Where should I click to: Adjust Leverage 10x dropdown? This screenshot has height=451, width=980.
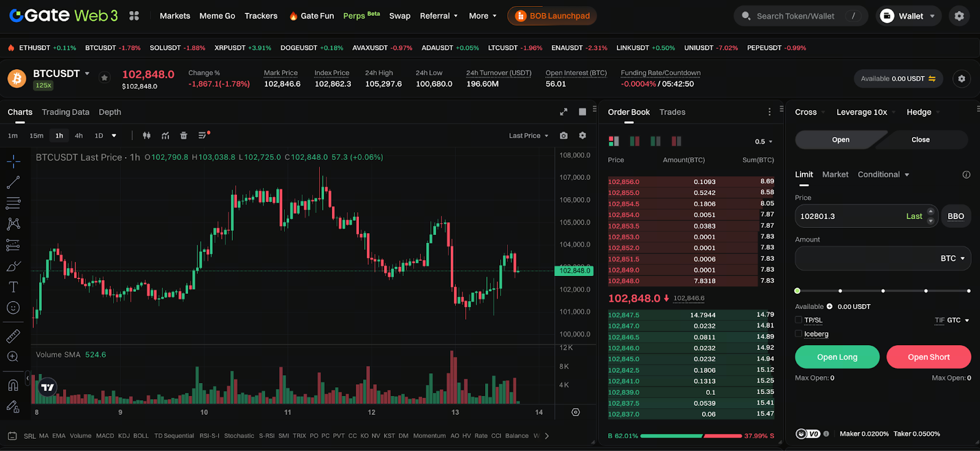pyautogui.click(x=866, y=112)
